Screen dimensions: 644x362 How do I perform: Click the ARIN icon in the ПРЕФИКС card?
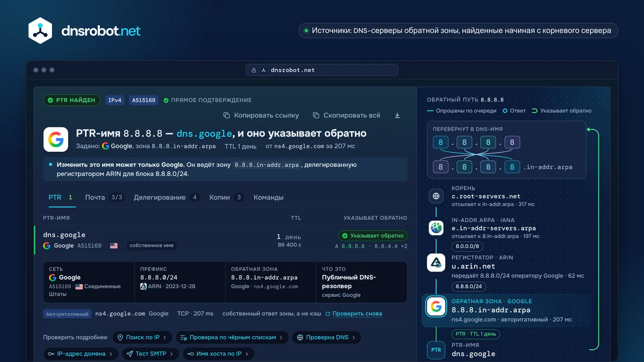[x=143, y=286]
